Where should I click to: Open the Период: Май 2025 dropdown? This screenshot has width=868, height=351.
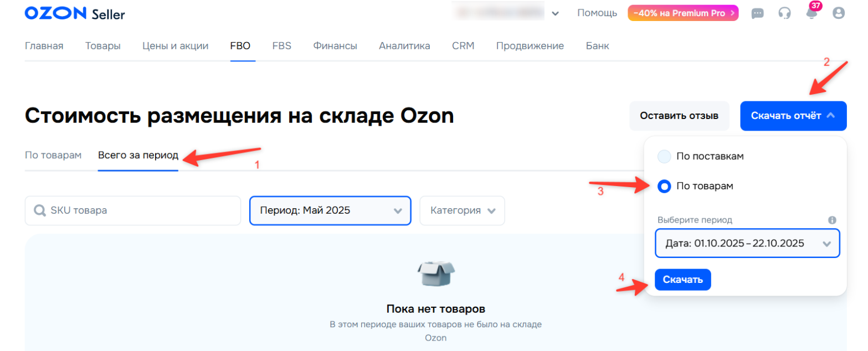(x=330, y=210)
